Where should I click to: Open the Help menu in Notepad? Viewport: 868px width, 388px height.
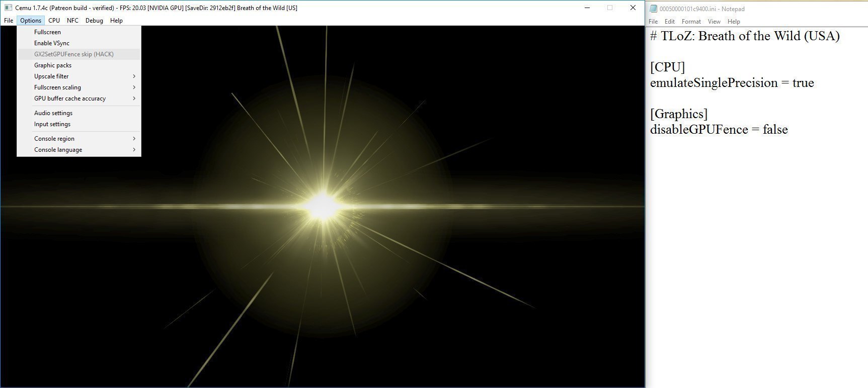coord(734,22)
